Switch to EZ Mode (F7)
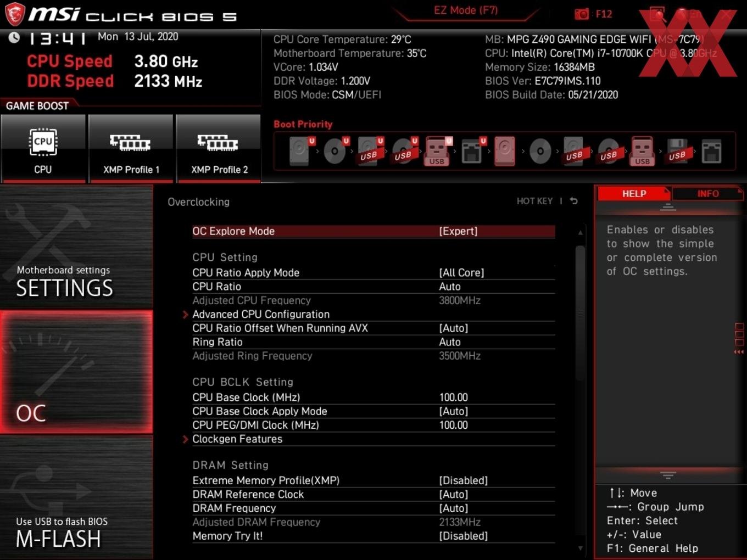Viewport: 747px width, 560px height. point(466,10)
